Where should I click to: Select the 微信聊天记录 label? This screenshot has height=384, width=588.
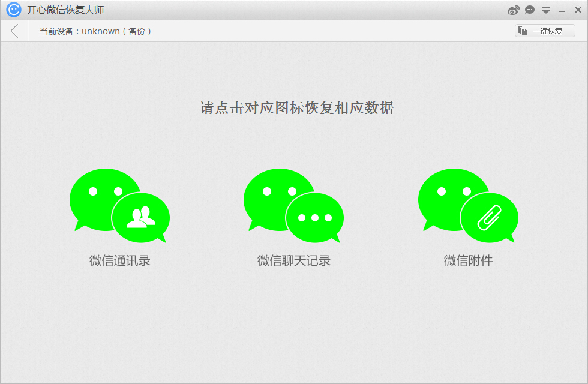click(x=293, y=260)
